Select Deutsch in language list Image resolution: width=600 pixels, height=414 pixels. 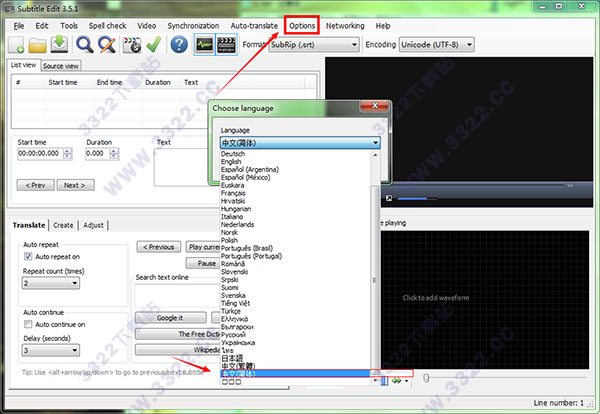pos(233,154)
